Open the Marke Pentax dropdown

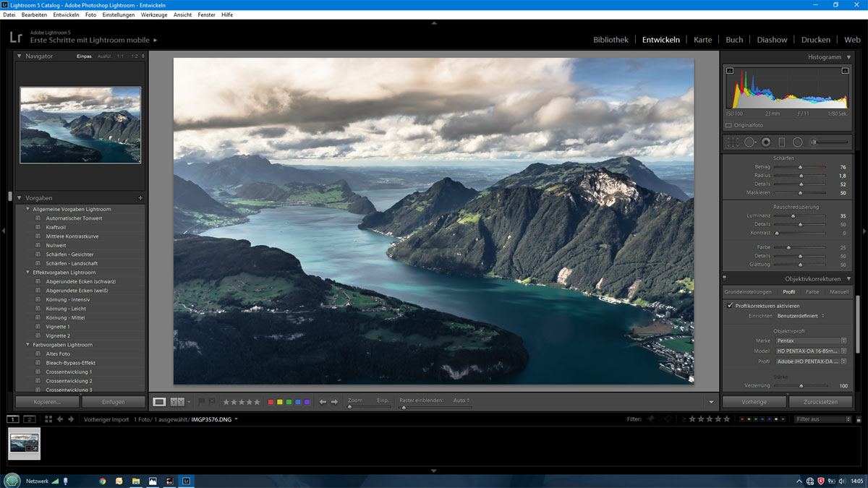[810, 341]
